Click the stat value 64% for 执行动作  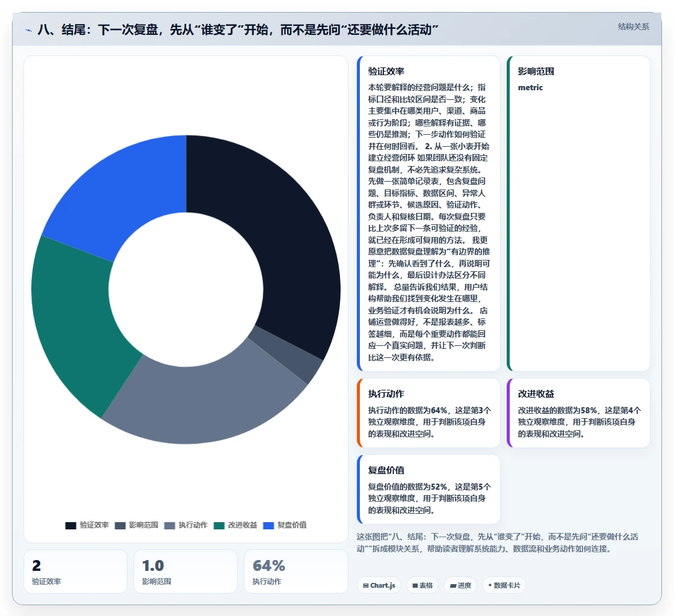click(x=268, y=565)
